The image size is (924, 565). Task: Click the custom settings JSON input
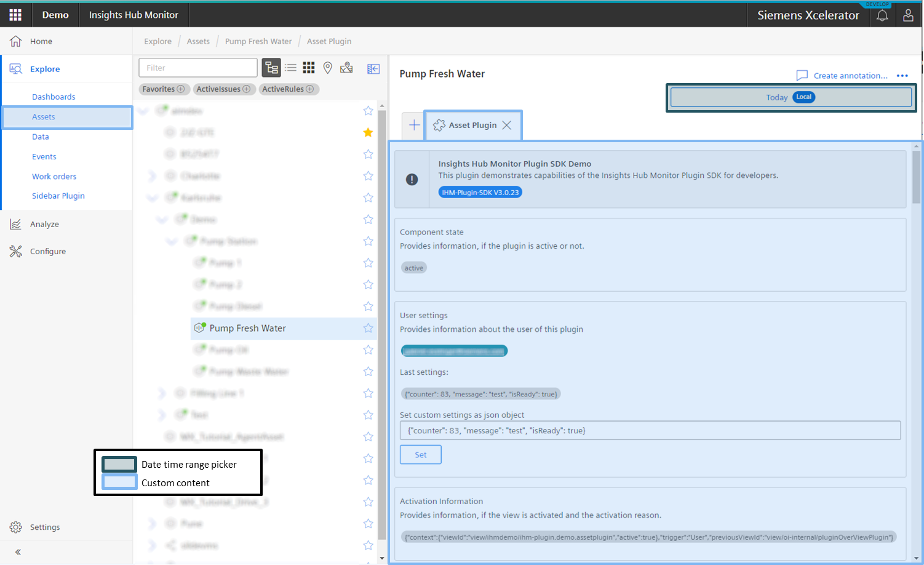click(x=650, y=431)
